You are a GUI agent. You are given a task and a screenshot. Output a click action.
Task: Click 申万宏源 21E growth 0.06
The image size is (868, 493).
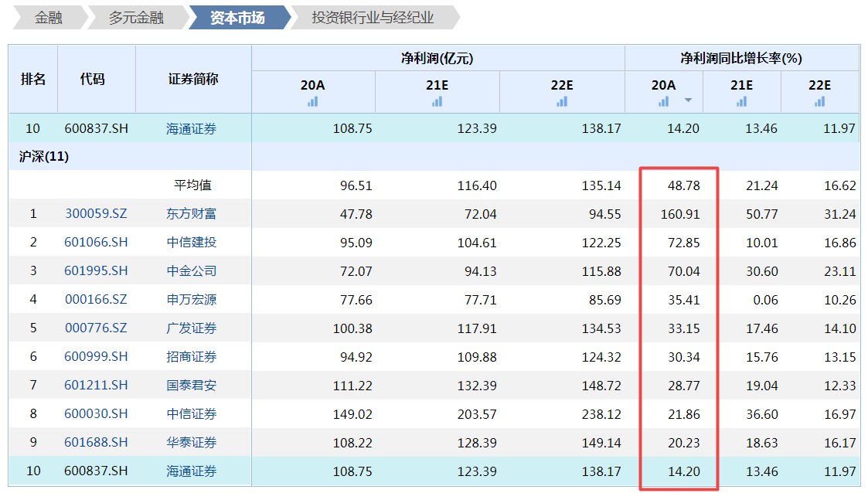(766, 300)
